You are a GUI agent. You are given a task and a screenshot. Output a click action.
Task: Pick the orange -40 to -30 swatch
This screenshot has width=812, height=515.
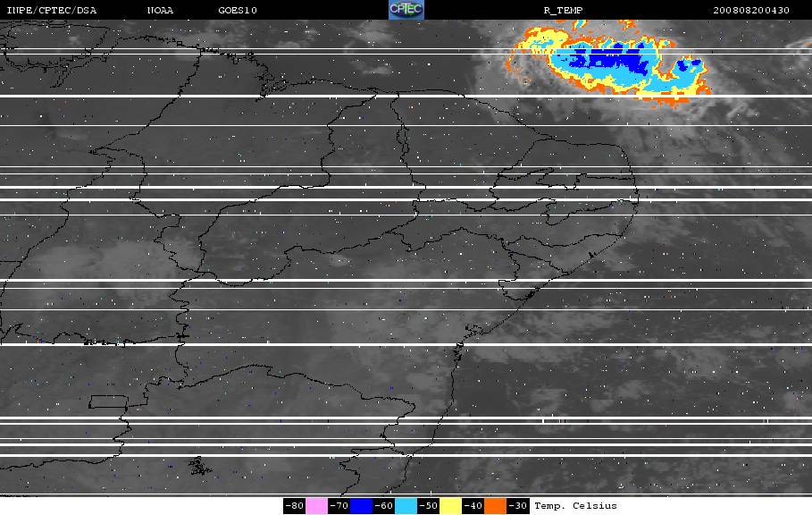click(495, 506)
